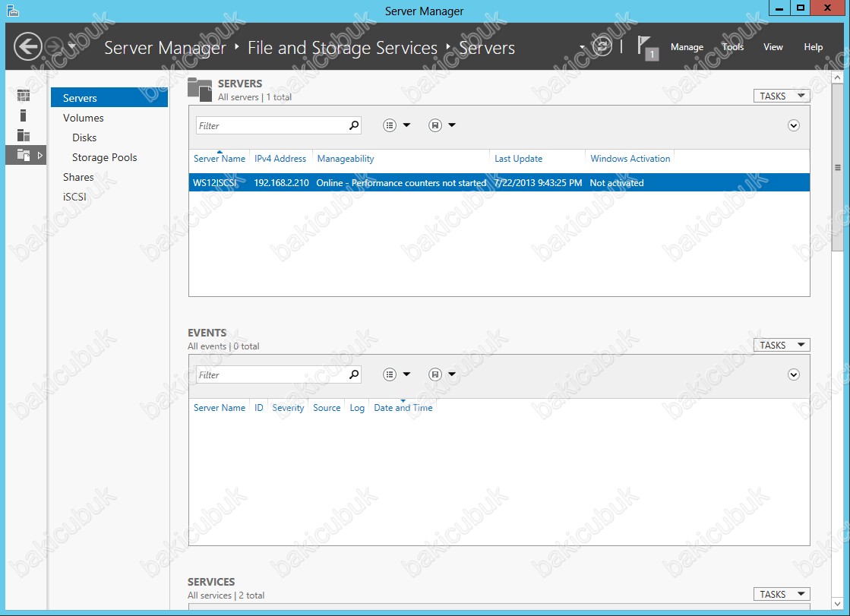
Task: Open the View menu
Action: point(773,47)
